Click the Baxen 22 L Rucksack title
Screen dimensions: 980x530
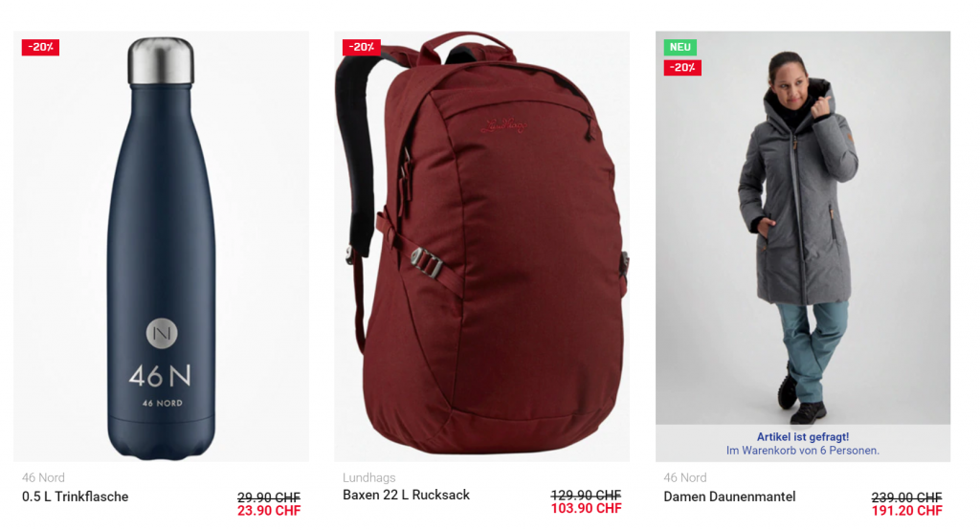click(406, 495)
